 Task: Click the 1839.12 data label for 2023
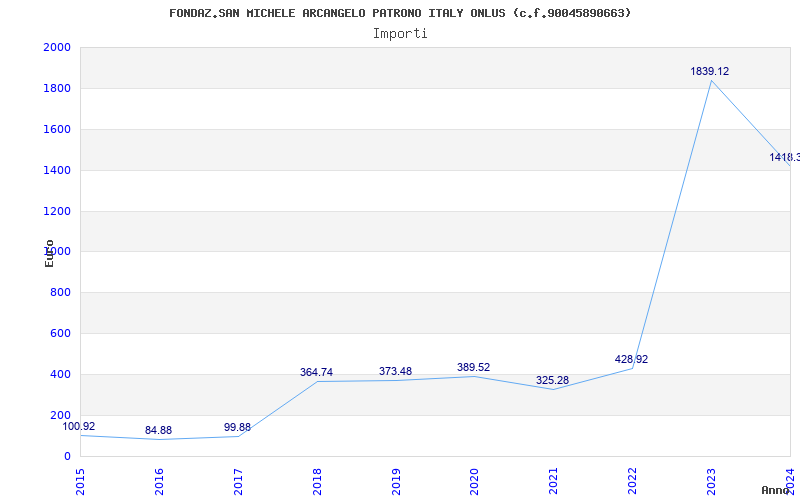710,71
